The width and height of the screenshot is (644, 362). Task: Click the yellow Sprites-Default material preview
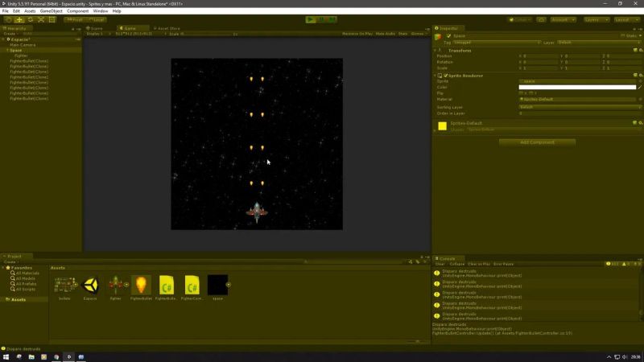(x=442, y=126)
